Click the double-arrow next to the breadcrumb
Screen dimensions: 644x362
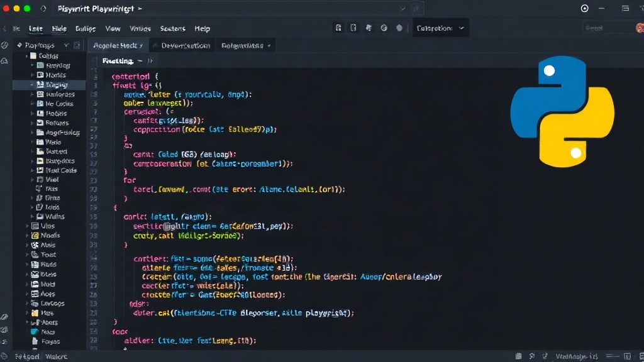(150, 61)
